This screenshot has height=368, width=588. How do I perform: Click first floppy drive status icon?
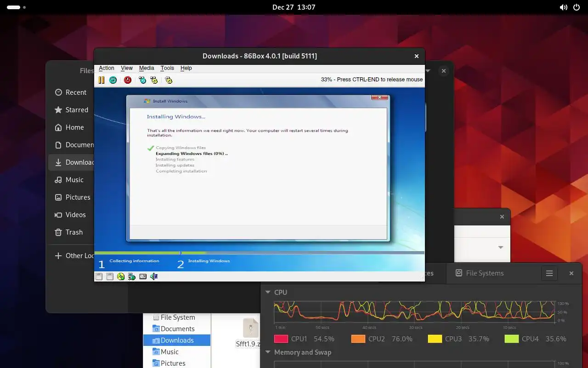[x=99, y=276]
